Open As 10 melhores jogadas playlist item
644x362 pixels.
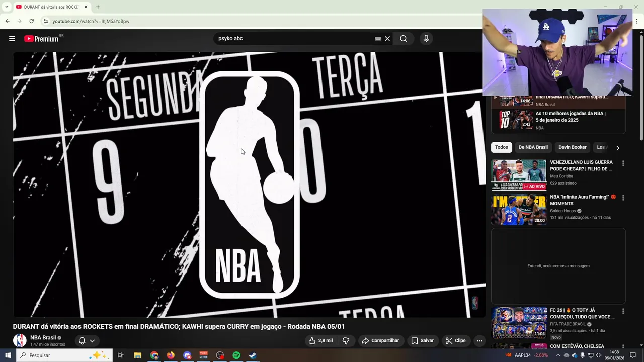point(558,120)
